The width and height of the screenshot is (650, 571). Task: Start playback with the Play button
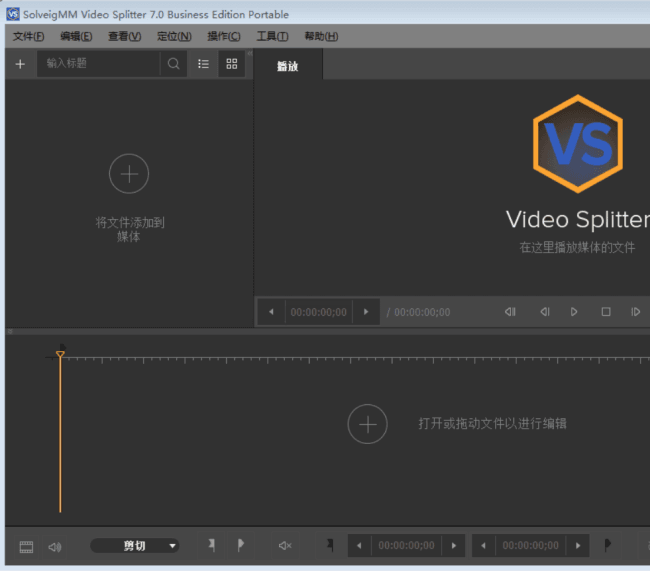(574, 312)
